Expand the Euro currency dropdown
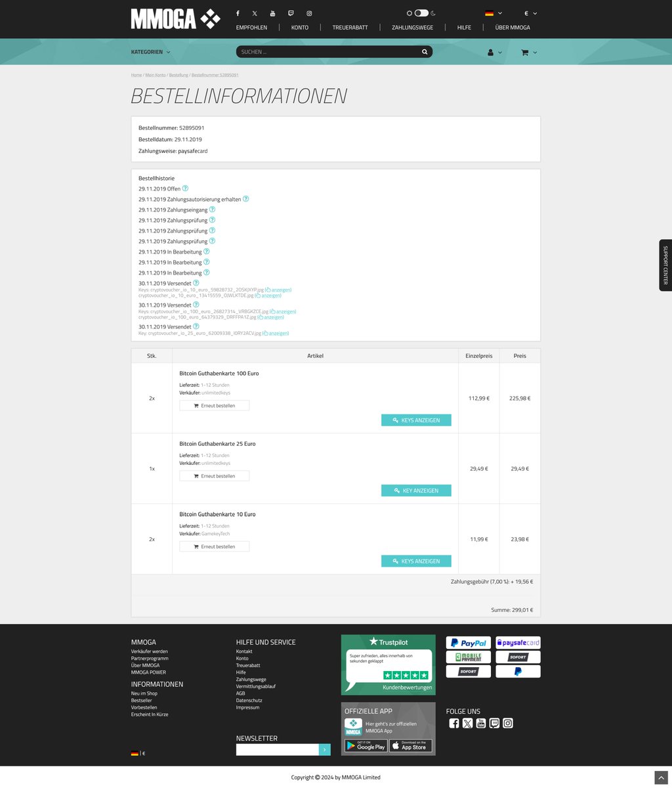The image size is (672, 788). pyautogui.click(x=530, y=13)
